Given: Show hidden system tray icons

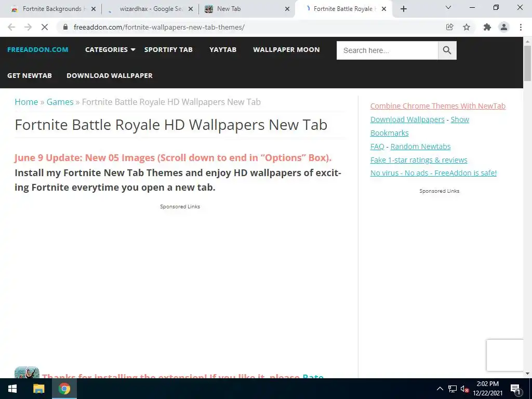Looking at the screenshot, I should [x=440, y=389].
